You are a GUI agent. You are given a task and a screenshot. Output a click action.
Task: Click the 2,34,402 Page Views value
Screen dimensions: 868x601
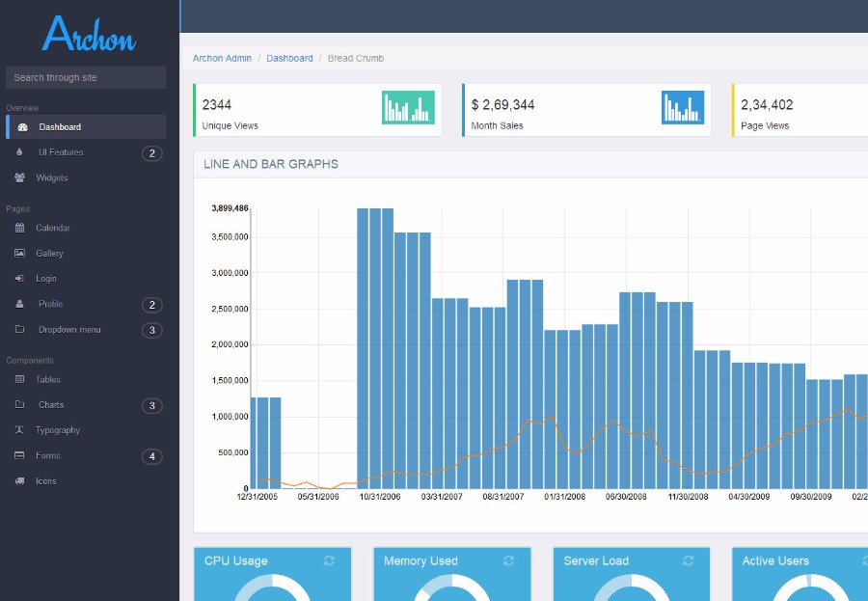(x=767, y=105)
